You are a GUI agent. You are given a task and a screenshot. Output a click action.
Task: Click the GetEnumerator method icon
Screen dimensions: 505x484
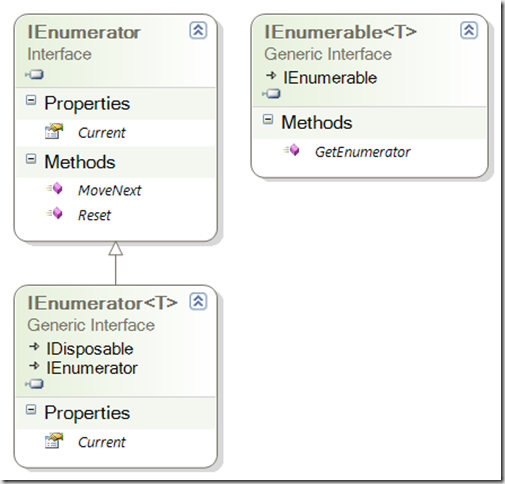[x=291, y=150]
